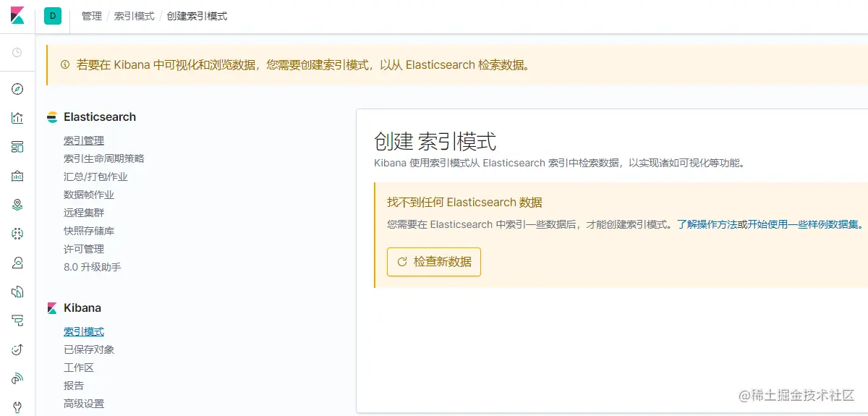Click the Kibana logo beside section heading
868x416 pixels.
pos(52,308)
